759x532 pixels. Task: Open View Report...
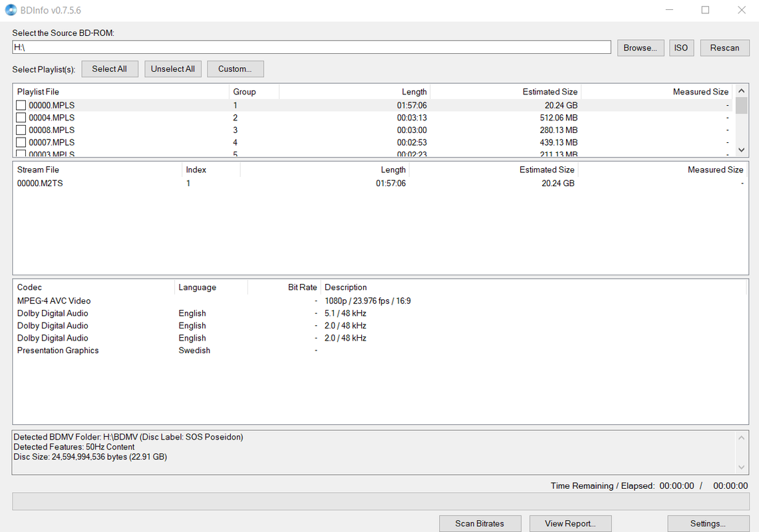click(x=570, y=523)
